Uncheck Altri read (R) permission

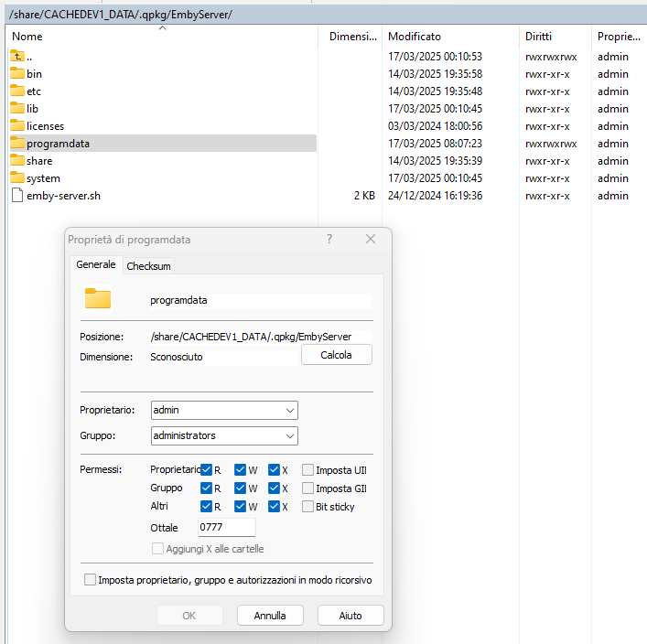tap(206, 506)
